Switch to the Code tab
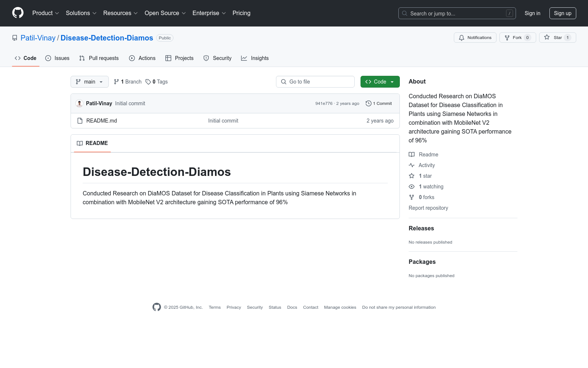Image resolution: width=588 pixels, height=368 pixels. (26, 58)
